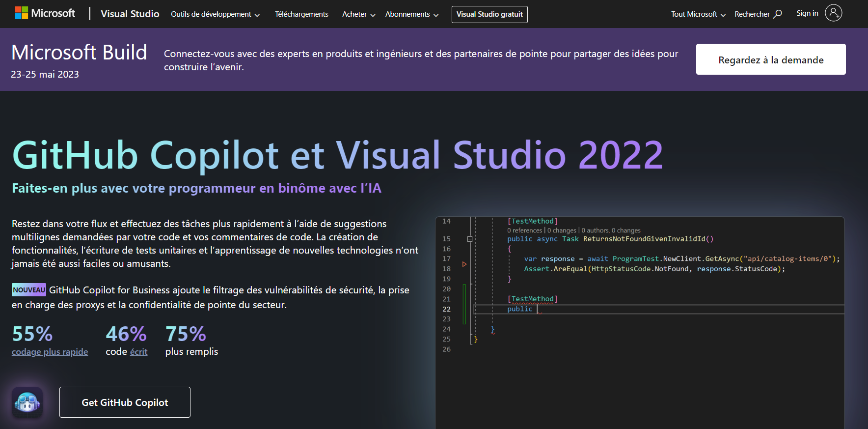
Task: Expand Outils de développement menu
Action: click(215, 14)
